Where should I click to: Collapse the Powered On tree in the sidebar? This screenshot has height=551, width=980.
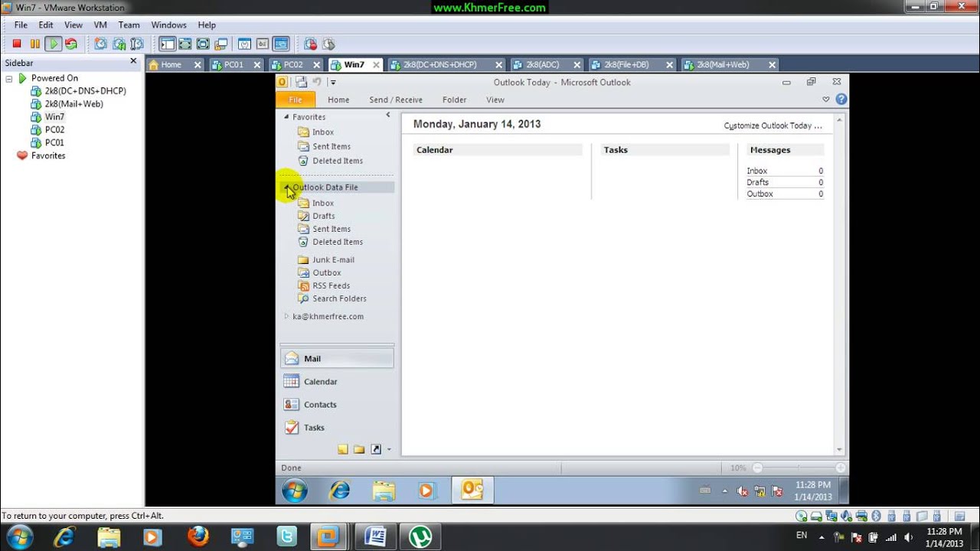click(8, 78)
